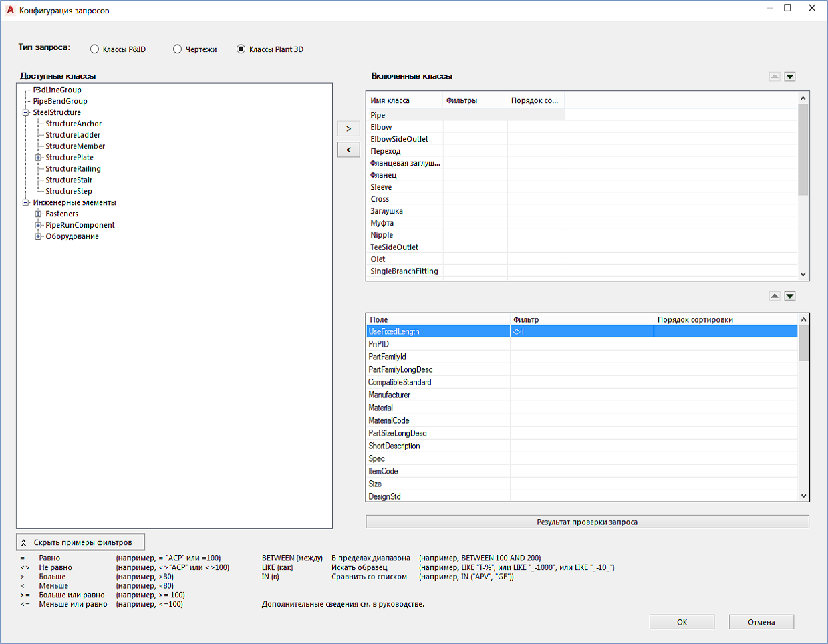
Task: Select the MaterialCode field row
Action: 581,420
